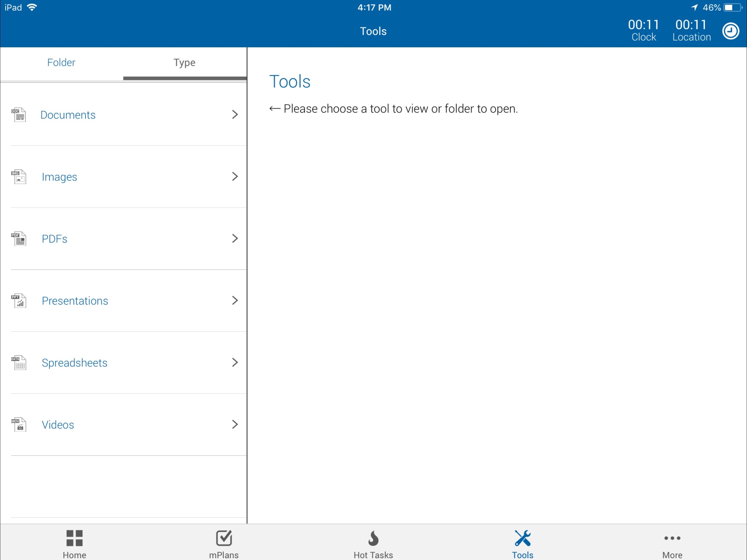Screen dimensions: 747x560
Task: Tap the Wi-Fi status icon
Action: coord(32,7)
